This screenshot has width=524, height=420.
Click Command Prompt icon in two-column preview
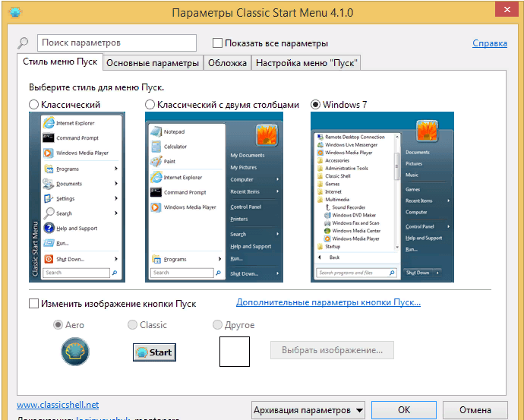pyautogui.click(x=156, y=192)
